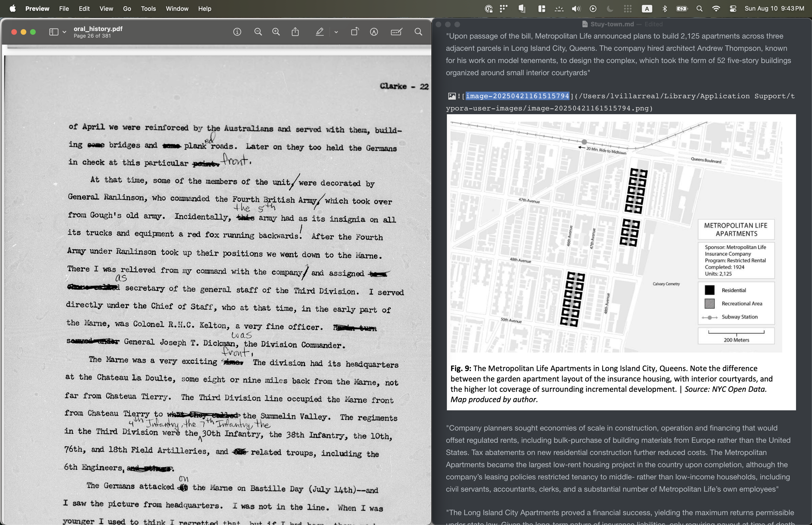812x525 pixels.
Task: Open Control Center from menu bar
Action: [x=733, y=9]
